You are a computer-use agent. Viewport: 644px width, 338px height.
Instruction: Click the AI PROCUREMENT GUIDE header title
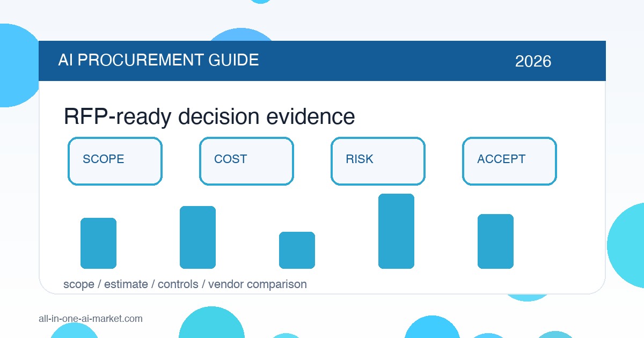click(x=158, y=60)
